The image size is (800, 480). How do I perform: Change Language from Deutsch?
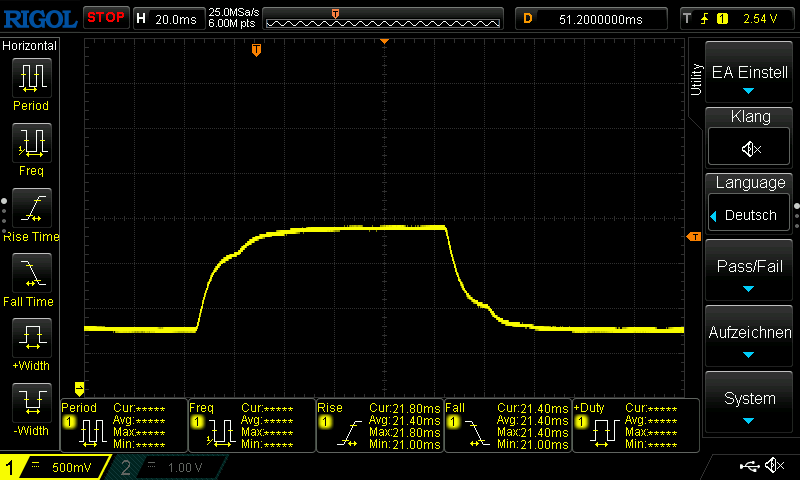coord(750,215)
